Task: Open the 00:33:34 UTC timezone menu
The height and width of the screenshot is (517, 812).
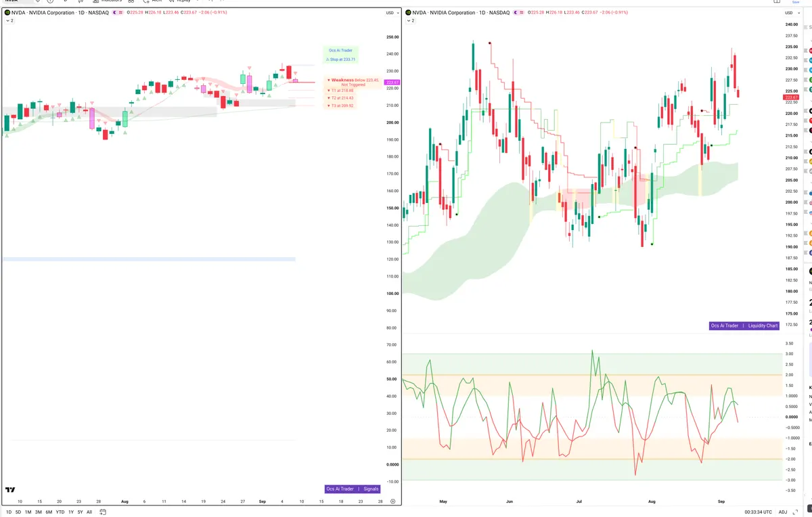Action: click(758, 512)
